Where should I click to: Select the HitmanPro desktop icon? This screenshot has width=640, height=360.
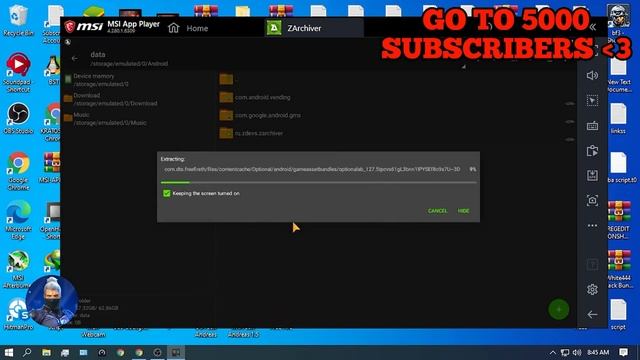click(18, 314)
